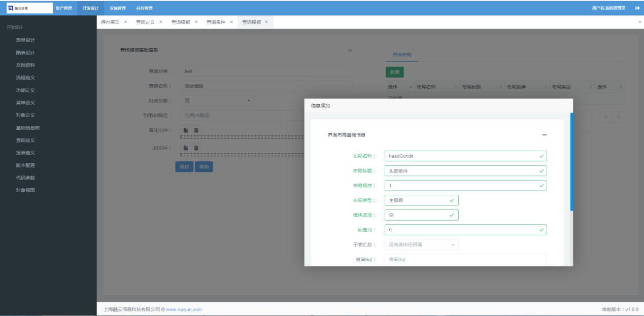The image size is (644, 316).
Task: Open 开发设计 top menu
Action: [90, 8]
